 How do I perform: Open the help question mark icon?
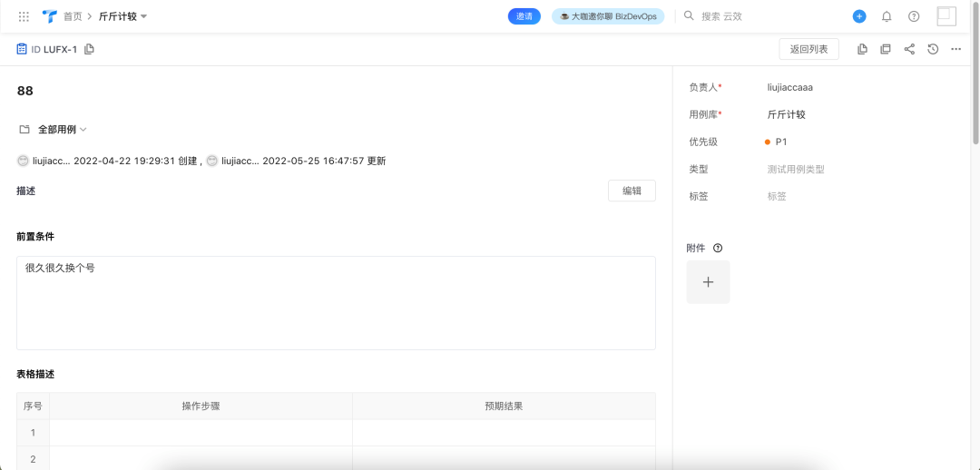point(914,17)
